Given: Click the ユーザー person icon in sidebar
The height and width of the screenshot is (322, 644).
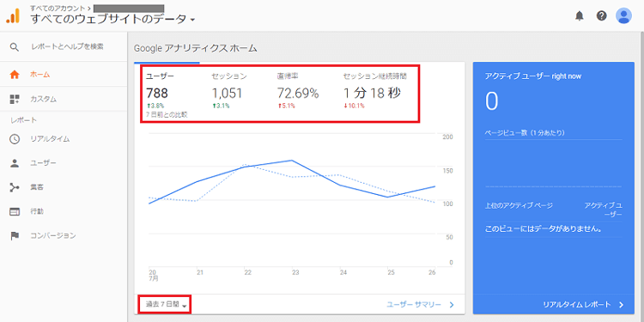Looking at the screenshot, I should 15,163.
